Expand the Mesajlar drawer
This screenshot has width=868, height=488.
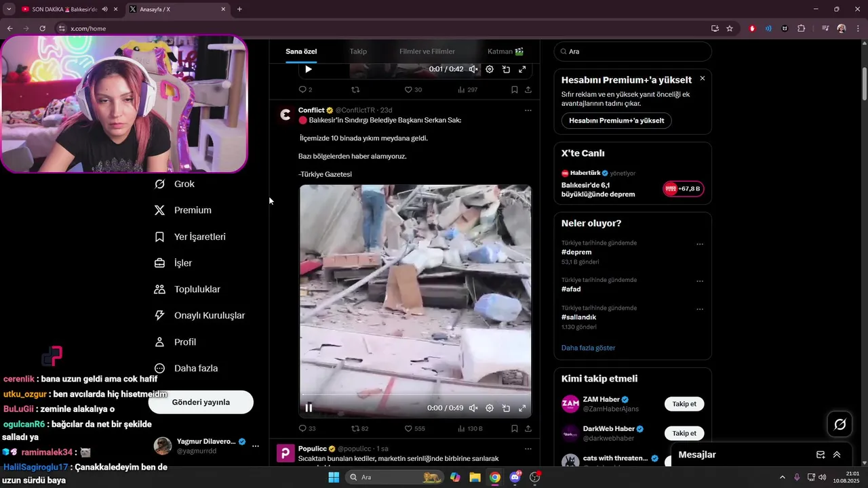837,455
